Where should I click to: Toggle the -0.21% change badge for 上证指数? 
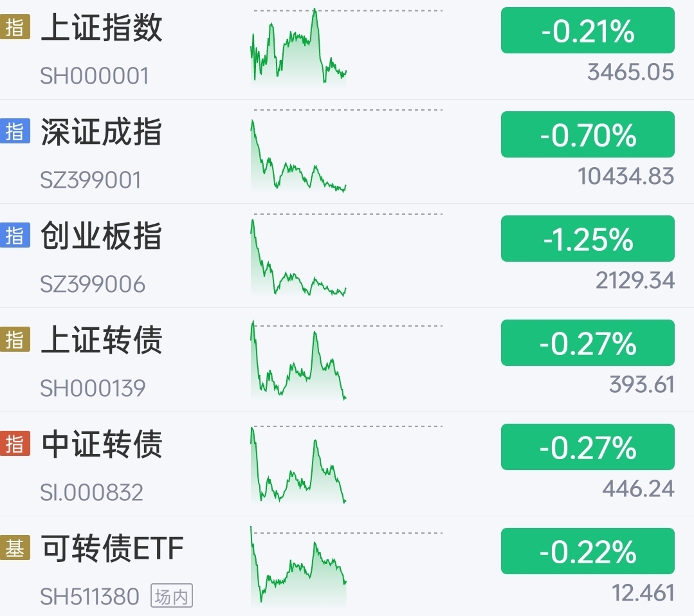(x=588, y=30)
